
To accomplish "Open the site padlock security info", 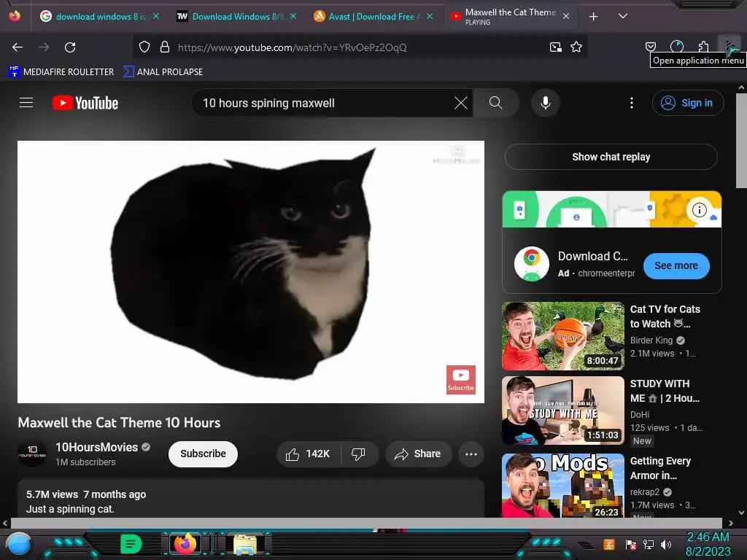I will (x=165, y=47).
